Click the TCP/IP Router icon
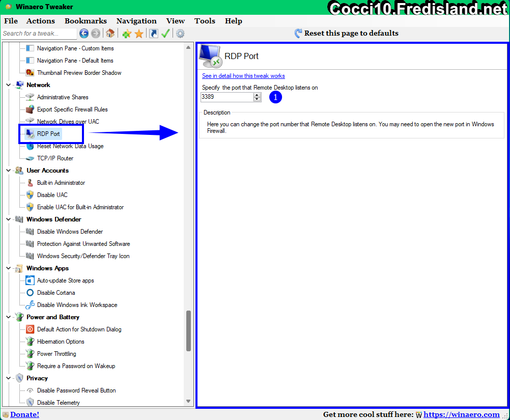The width and height of the screenshot is (510, 420). pos(30,158)
